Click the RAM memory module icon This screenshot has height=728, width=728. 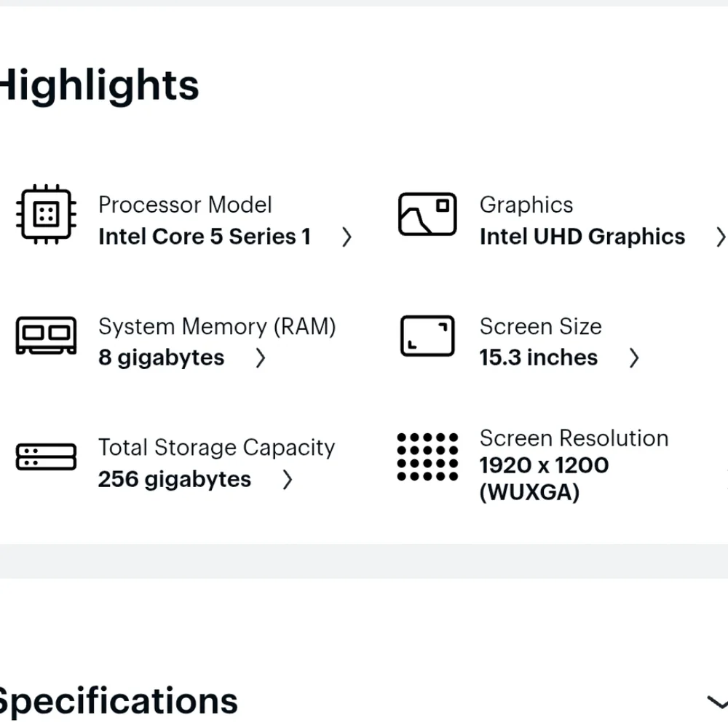[x=46, y=336]
